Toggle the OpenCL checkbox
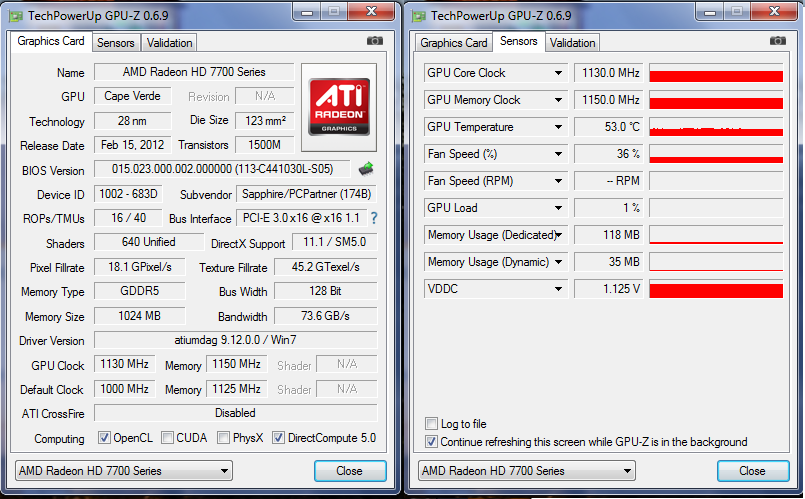The image size is (805, 499). pos(104,437)
